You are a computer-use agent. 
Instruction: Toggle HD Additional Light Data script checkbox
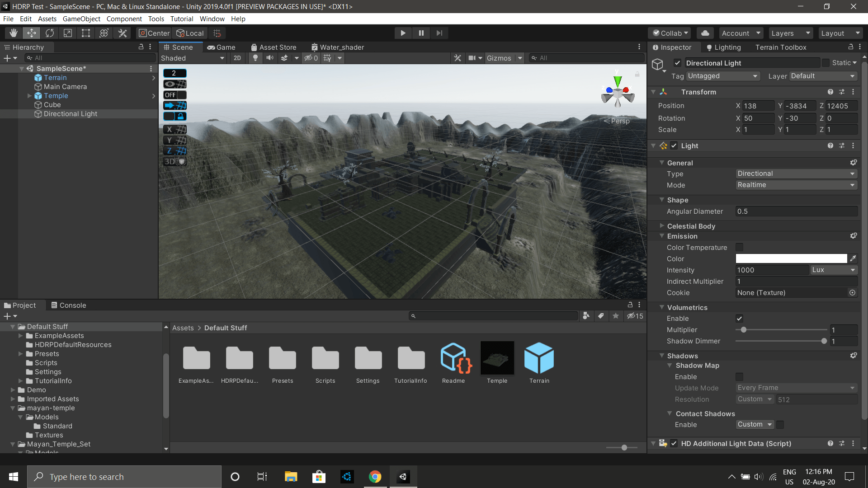coord(674,444)
